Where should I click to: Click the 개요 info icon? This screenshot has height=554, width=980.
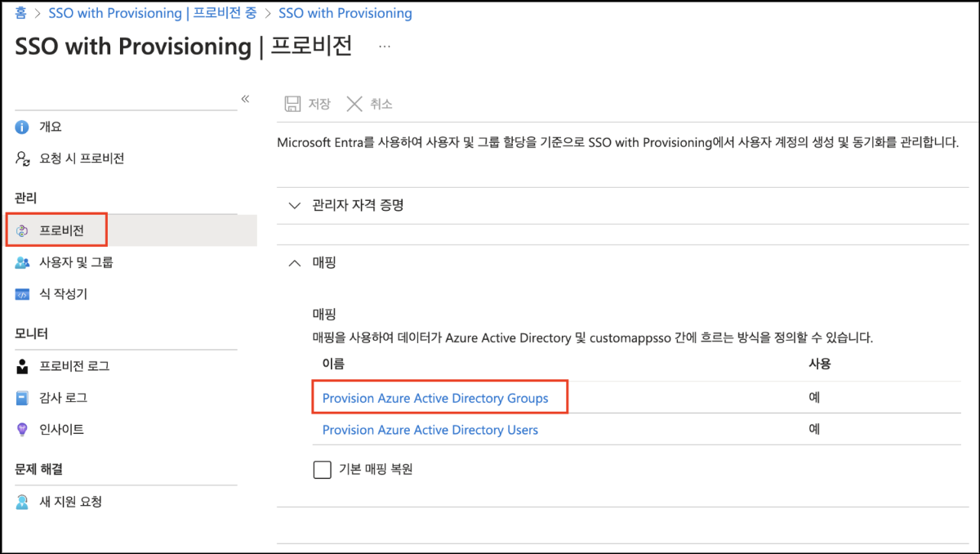click(23, 127)
